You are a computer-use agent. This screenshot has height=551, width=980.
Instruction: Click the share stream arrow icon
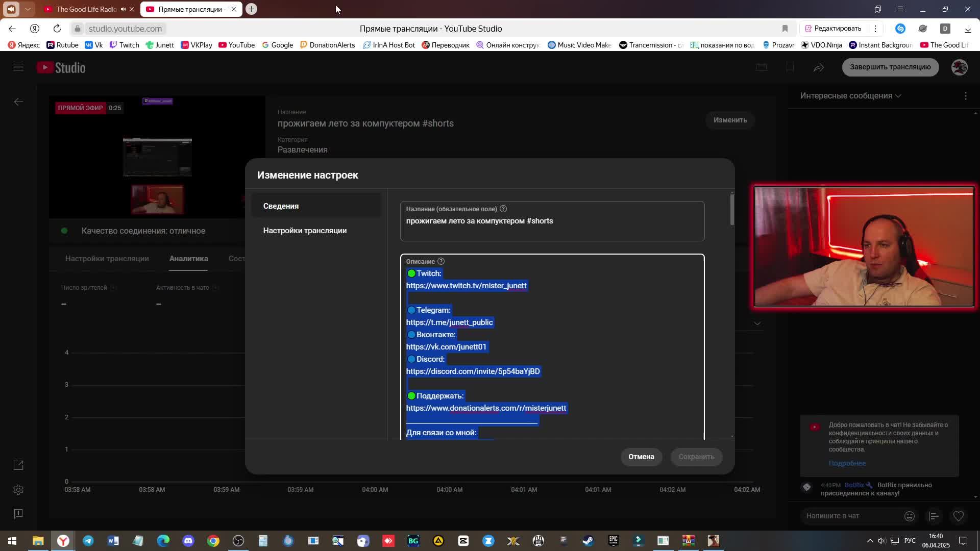pos(819,67)
